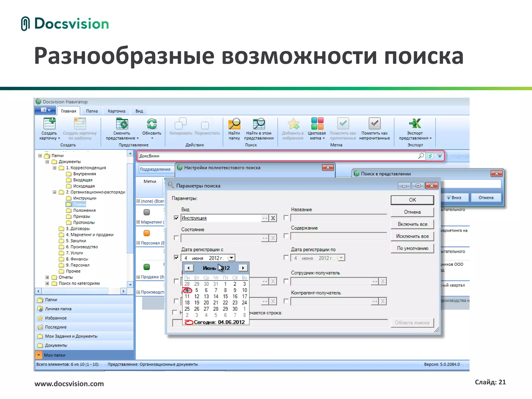This screenshot has width=532, height=399.
Task: Enable the Состояние checkbox
Action: tap(176, 238)
